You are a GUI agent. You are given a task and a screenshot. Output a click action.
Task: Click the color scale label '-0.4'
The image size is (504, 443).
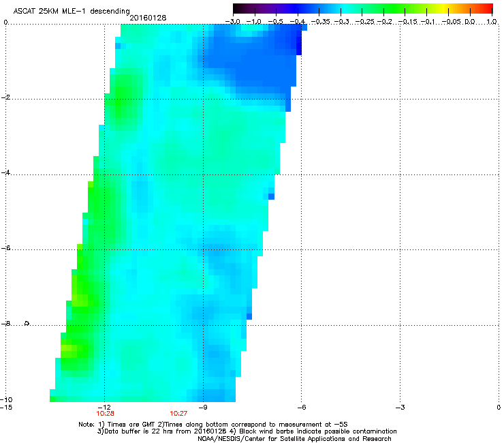(298, 22)
